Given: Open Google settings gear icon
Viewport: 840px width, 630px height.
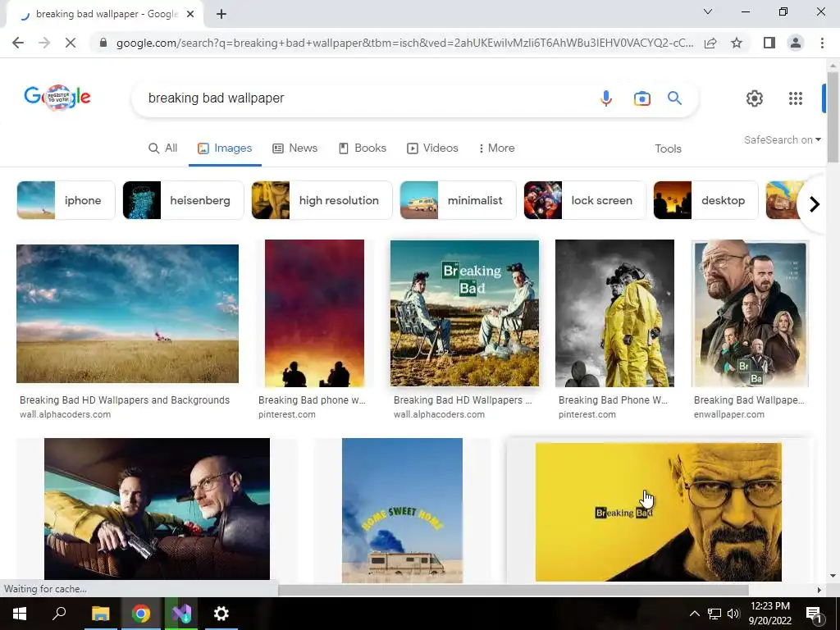Looking at the screenshot, I should coord(755,98).
